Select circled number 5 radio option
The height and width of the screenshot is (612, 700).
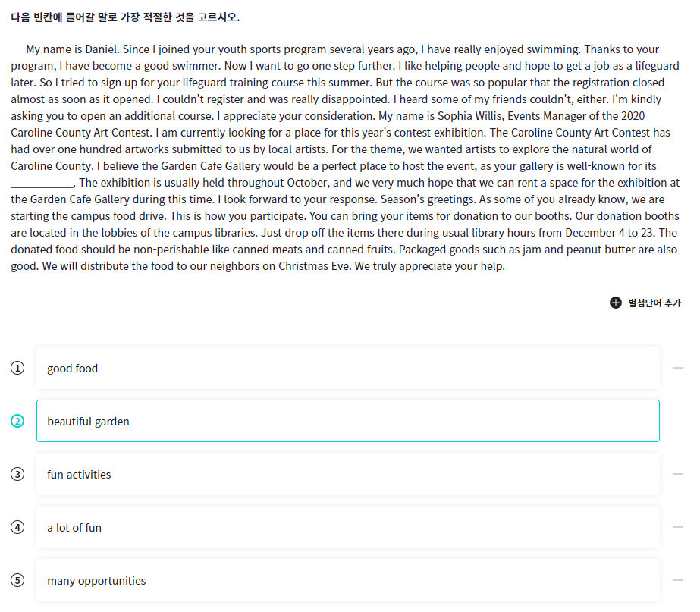[x=17, y=580]
